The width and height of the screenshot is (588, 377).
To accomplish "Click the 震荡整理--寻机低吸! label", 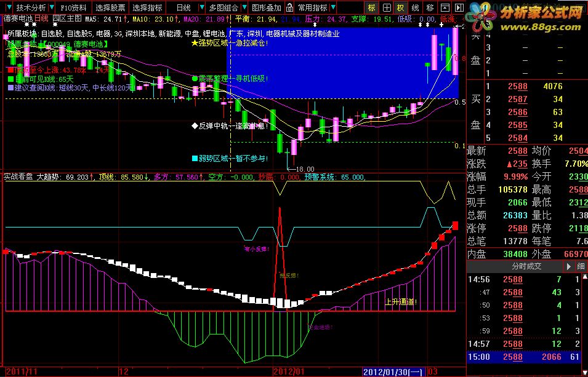I will coord(230,79).
